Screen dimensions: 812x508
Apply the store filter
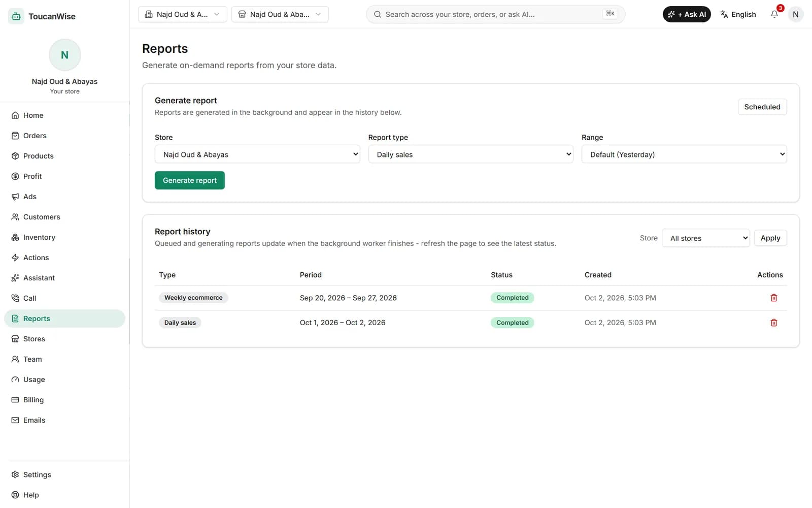click(x=770, y=238)
